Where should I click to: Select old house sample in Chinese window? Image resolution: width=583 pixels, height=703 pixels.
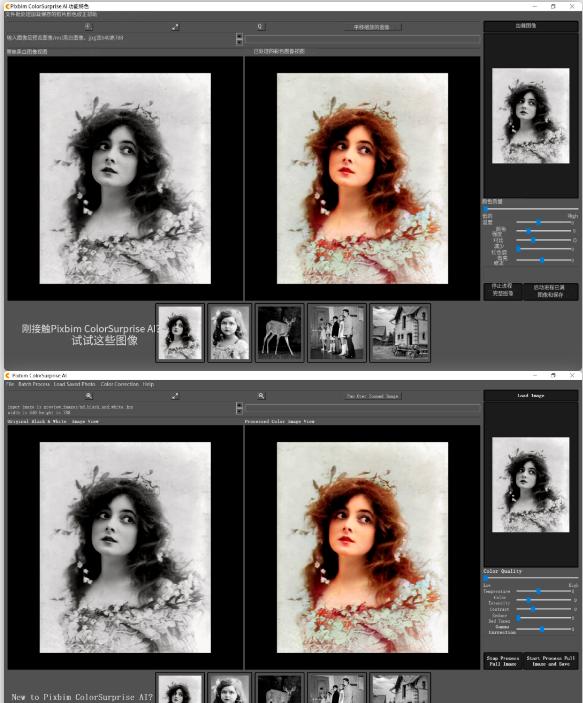pyautogui.click(x=400, y=333)
